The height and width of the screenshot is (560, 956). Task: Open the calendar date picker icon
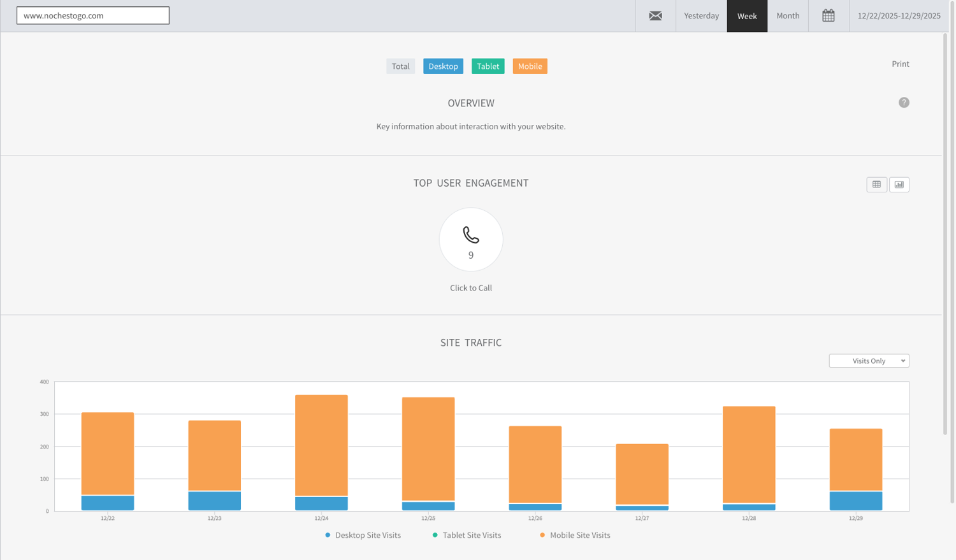[x=828, y=16]
